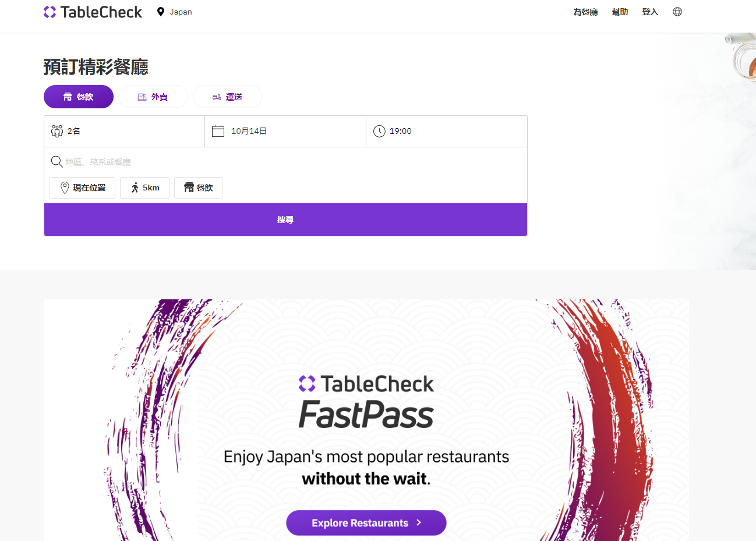Click the Explore Restaurants button
This screenshot has width=756, height=541.
[366, 523]
